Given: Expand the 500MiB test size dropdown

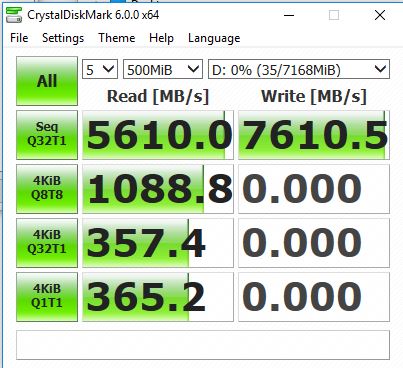Looking at the screenshot, I should click(x=163, y=69).
